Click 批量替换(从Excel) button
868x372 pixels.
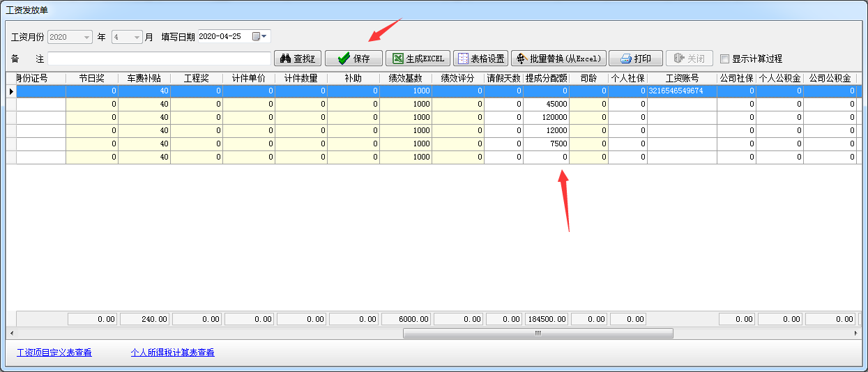click(558, 59)
